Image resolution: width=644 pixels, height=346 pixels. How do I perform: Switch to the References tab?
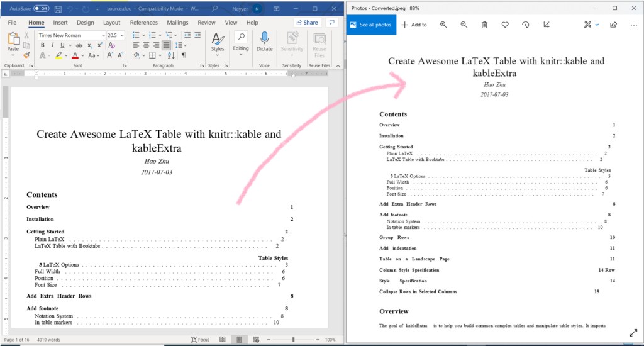click(144, 22)
